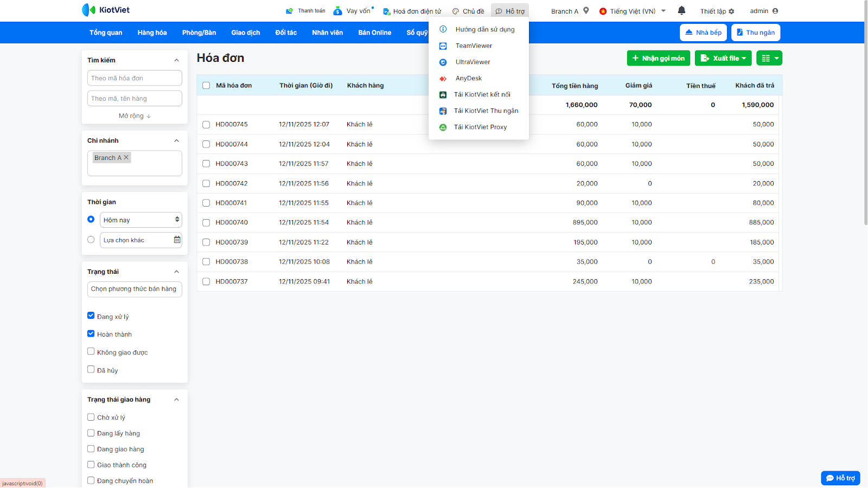
Task: Click the AnyDesk icon
Action: click(443, 79)
